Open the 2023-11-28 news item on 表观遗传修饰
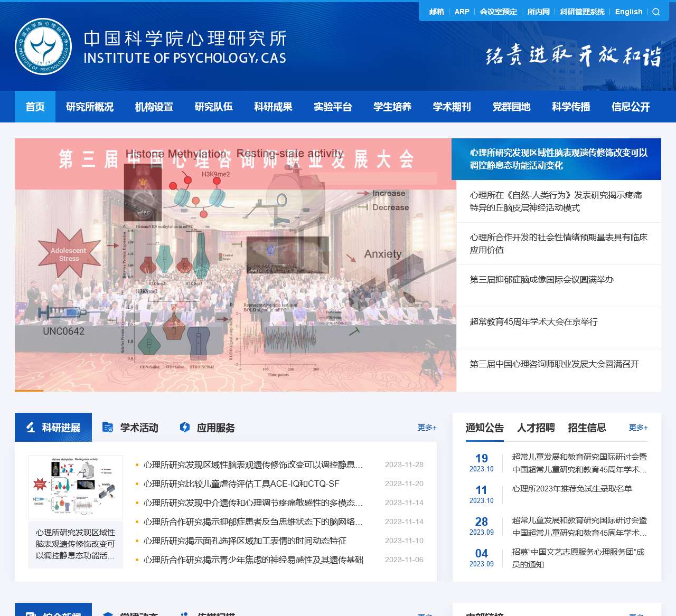Image resolution: width=676 pixels, height=616 pixels. 253,465
